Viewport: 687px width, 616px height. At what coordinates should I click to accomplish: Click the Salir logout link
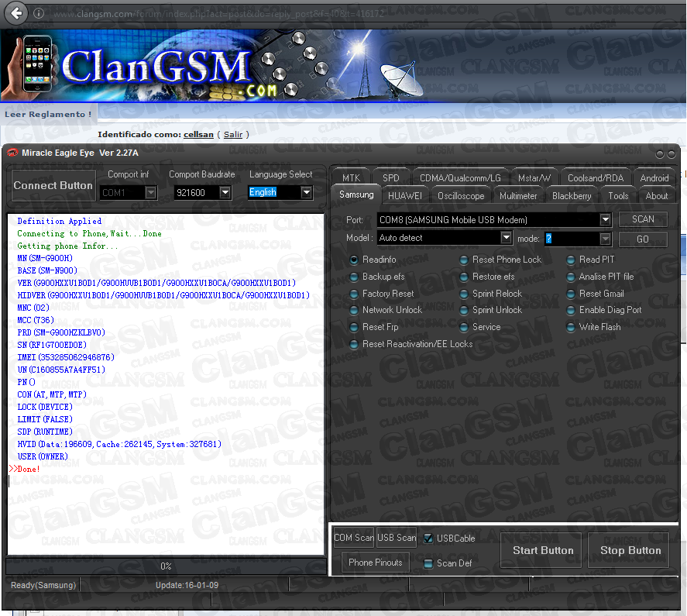click(x=233, y=135)
